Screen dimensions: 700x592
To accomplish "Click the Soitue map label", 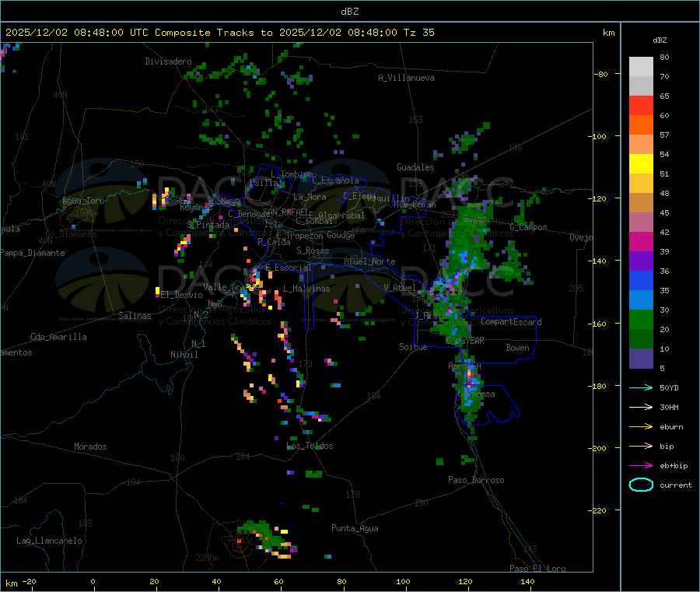I will [x=413, y=347].
